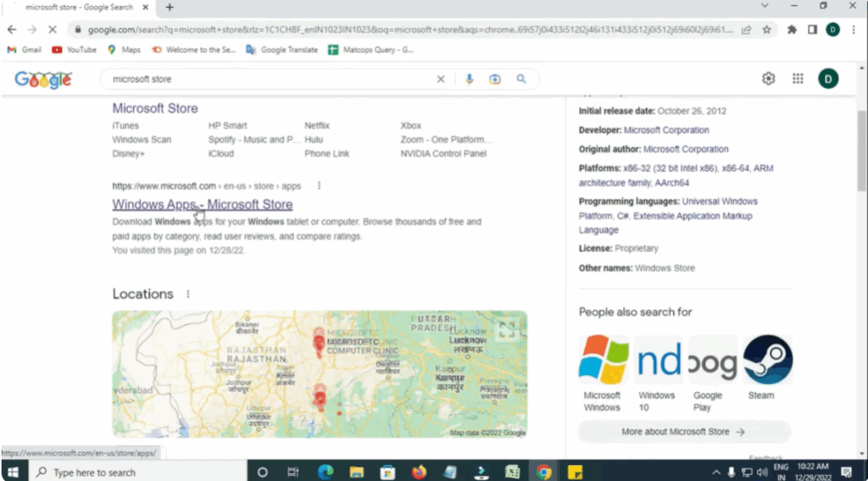Screen dimensions: 868x481
Task: Open the taskbar clock and date
Action: point(813,473)
